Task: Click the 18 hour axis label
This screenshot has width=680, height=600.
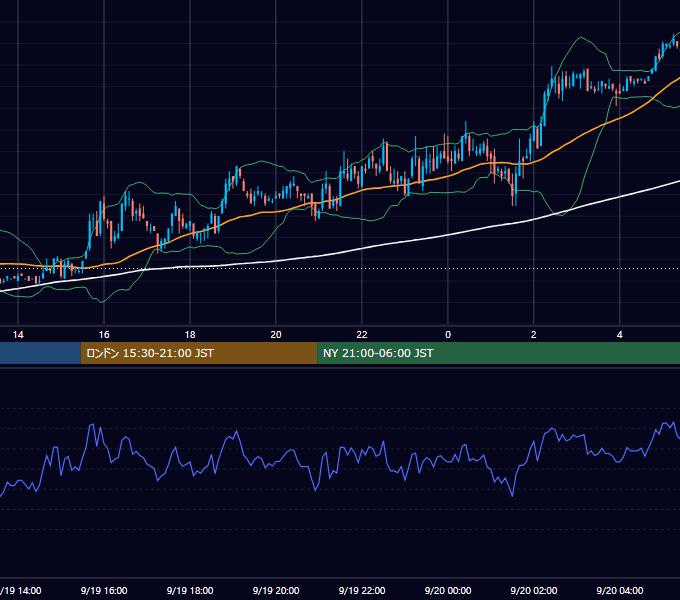Action: tap(190, 335)
